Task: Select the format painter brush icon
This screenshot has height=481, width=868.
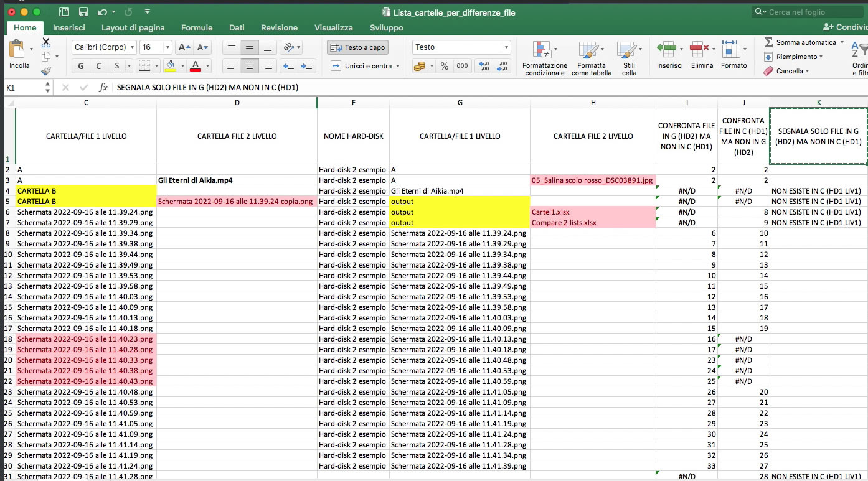Action: (x=46, y=71)
